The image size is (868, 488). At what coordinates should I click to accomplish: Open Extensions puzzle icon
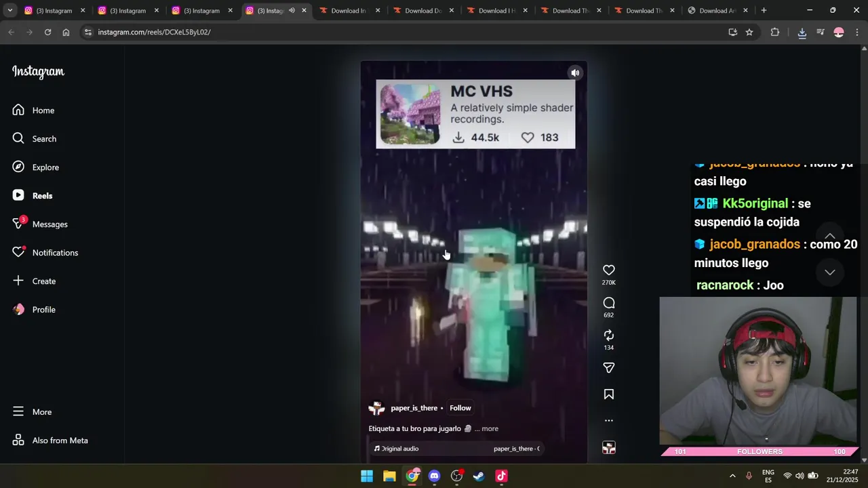(775, 32)
